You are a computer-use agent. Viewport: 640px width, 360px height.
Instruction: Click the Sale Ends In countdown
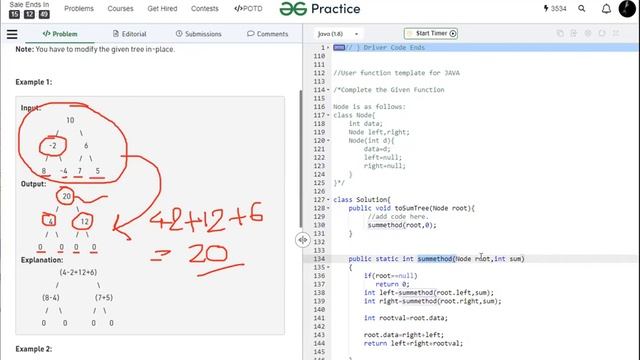click(29, 10)
